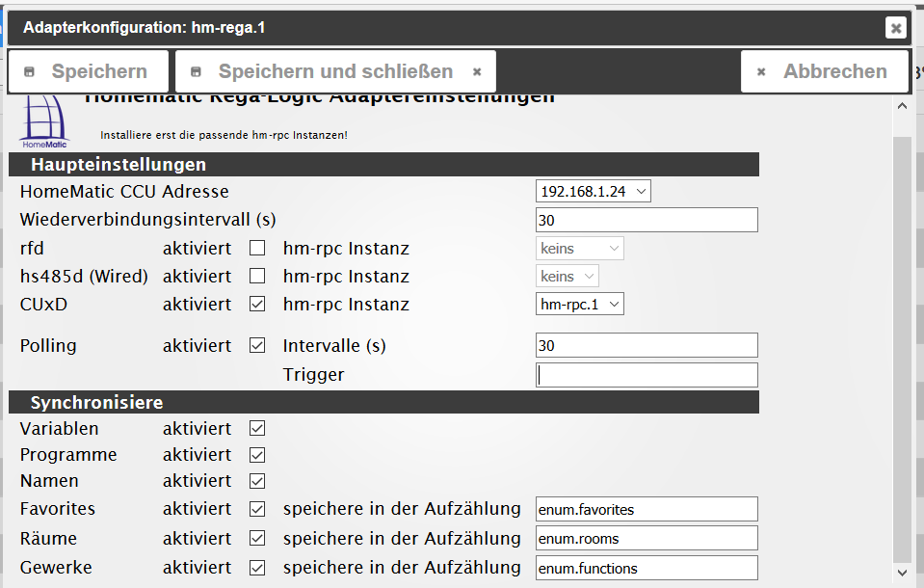Image resolution: width=924 pixels, height=588 pixels.
Task: Click the Haupteinstellungen section header
Action: click(x=383, y=165)
